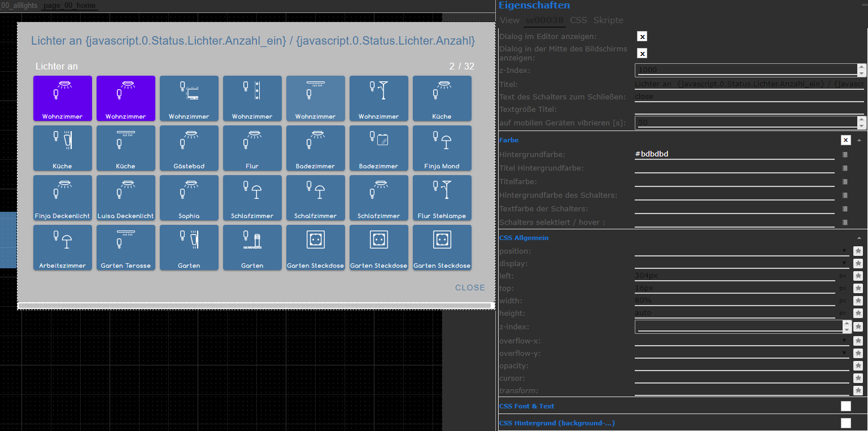Image resolution: width=868 pixels, height=431 pixels.
Task: Open the position dropdown
Action: (x=742, y=251)
